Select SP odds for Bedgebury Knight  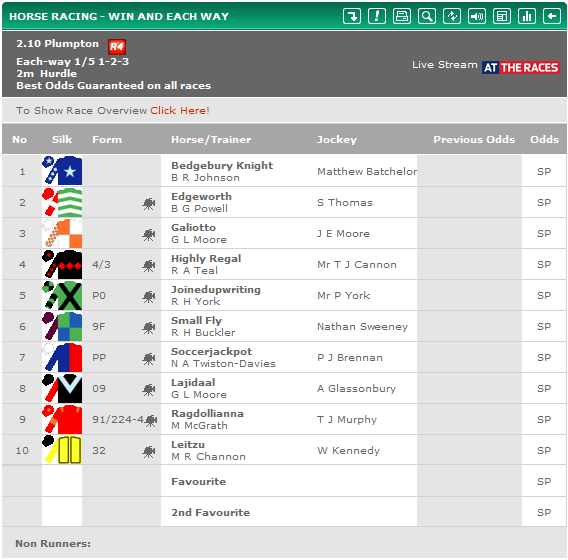(x=544, y=171)
